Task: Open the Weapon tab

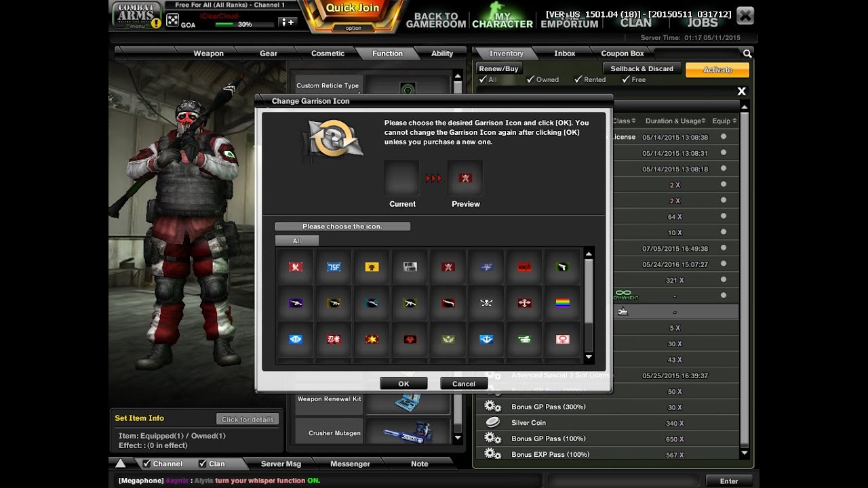Action: coord(208,54)
